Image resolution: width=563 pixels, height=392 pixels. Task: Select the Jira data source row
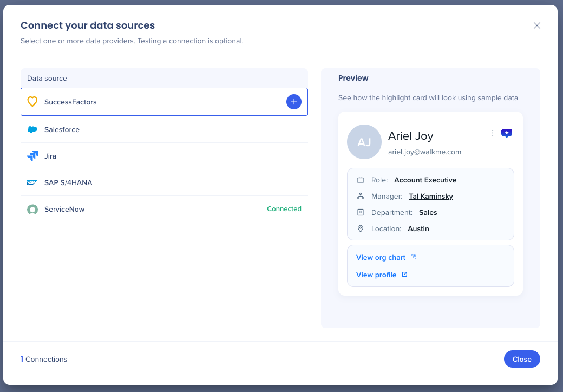click(x=164, y=156)
